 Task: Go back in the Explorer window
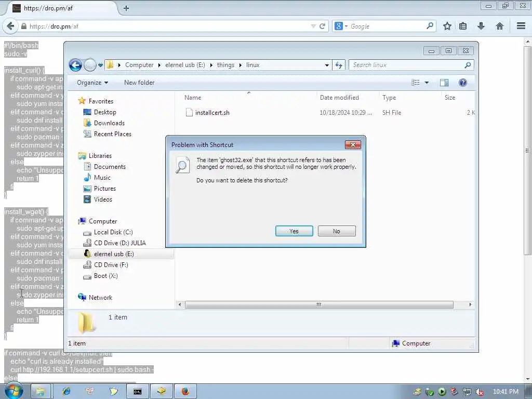coord(75,65)
